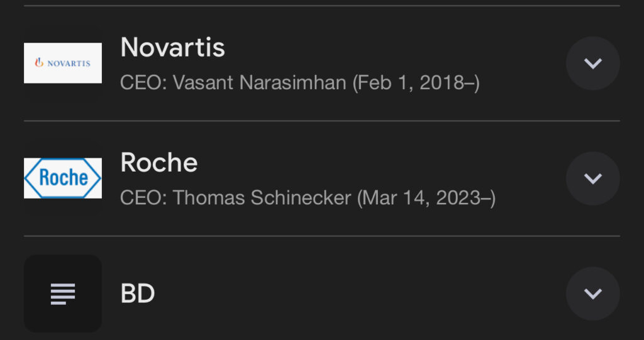The height and width of the screenshot is (340, 644).
Task: Click the BD placeholder lines icon
Action: (63, 293)
